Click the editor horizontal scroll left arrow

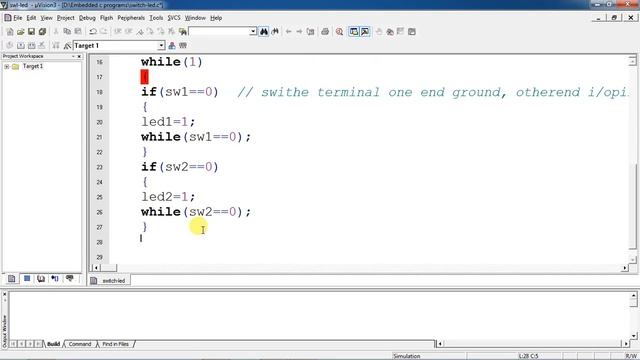(x=96, y=268)
